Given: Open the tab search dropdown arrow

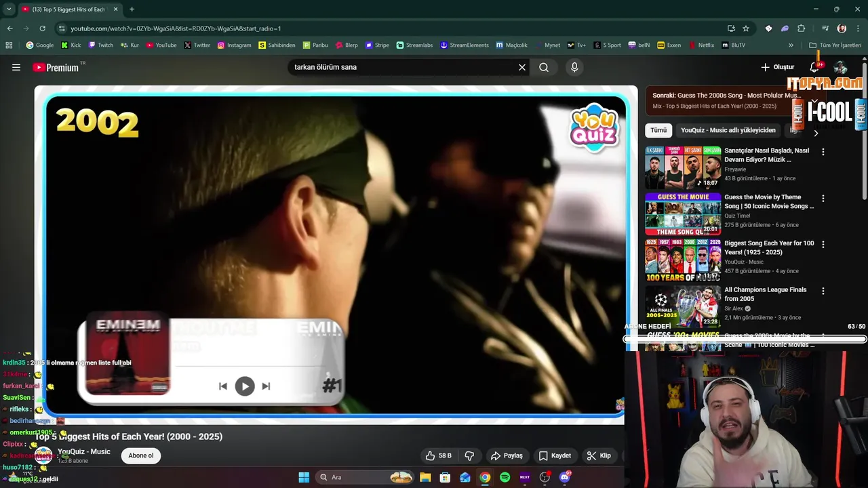Looking at the screenshot, I should (9, 9).
